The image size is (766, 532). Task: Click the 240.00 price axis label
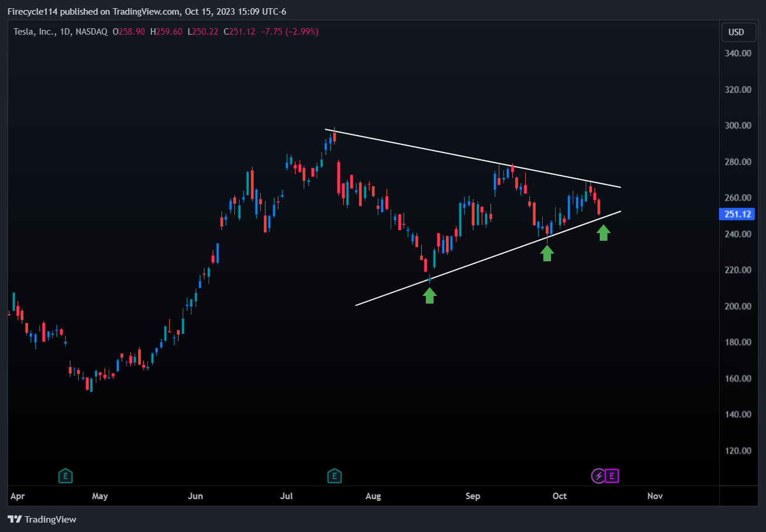tap(738, 234)
